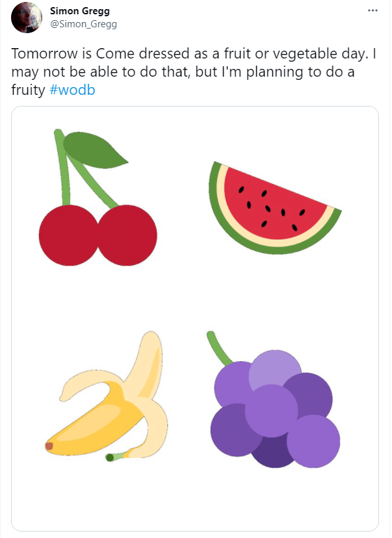Click the @Simon_Gregg handle

point(83,24)
